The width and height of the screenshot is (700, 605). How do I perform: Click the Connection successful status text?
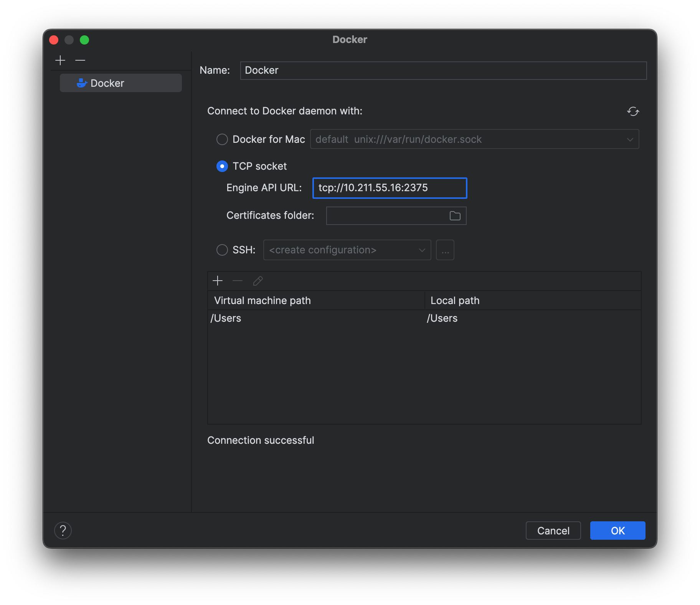261,440
